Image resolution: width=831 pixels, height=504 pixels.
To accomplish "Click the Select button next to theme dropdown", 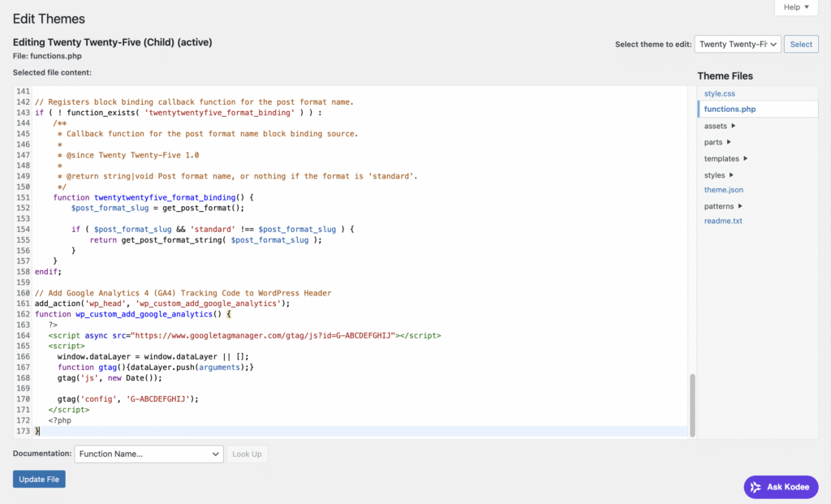I will point(800,44).
